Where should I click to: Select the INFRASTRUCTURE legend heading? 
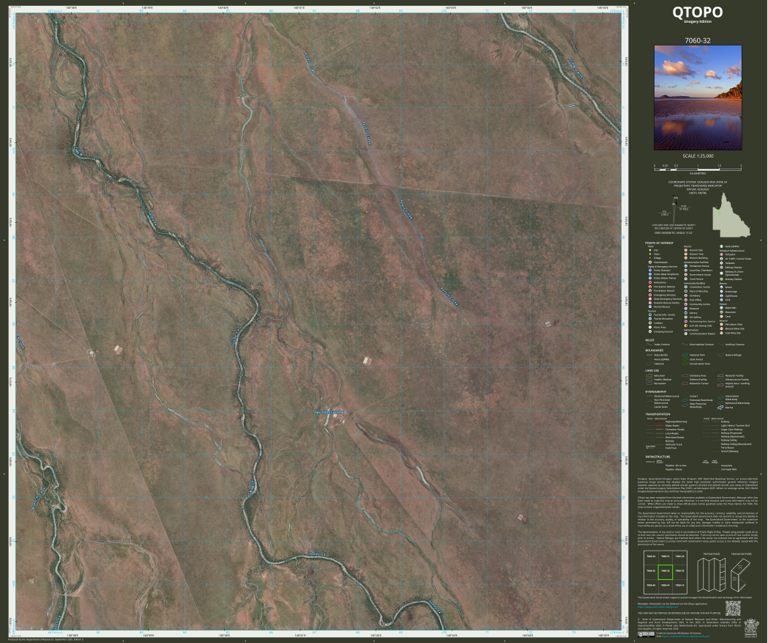coord(656,457)
